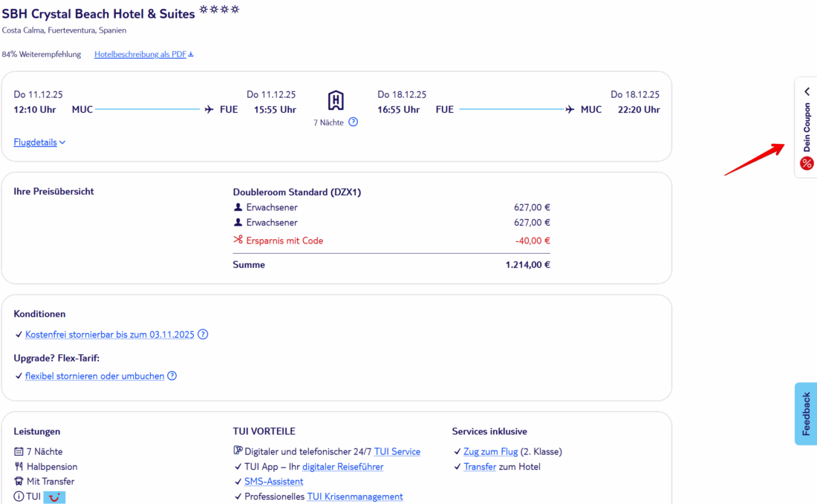Download Hotelbeschreibung als PDF
This screenshot has height=504, width=817.
143,54
